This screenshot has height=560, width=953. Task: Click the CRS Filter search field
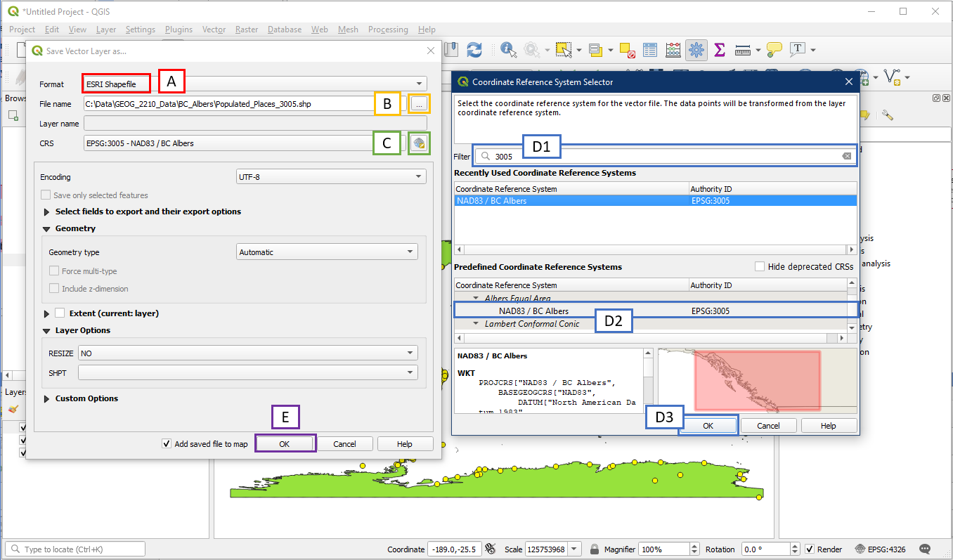[x=668, y=157]
